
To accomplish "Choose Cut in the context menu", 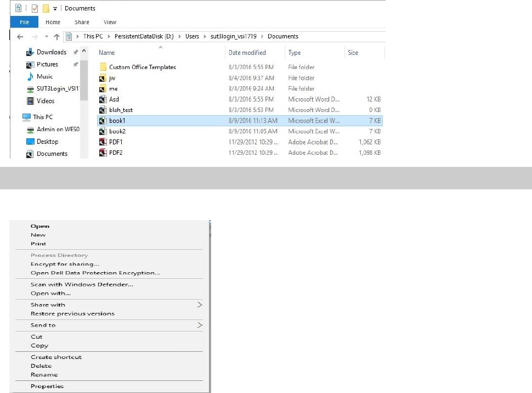I will coord(37,337).
